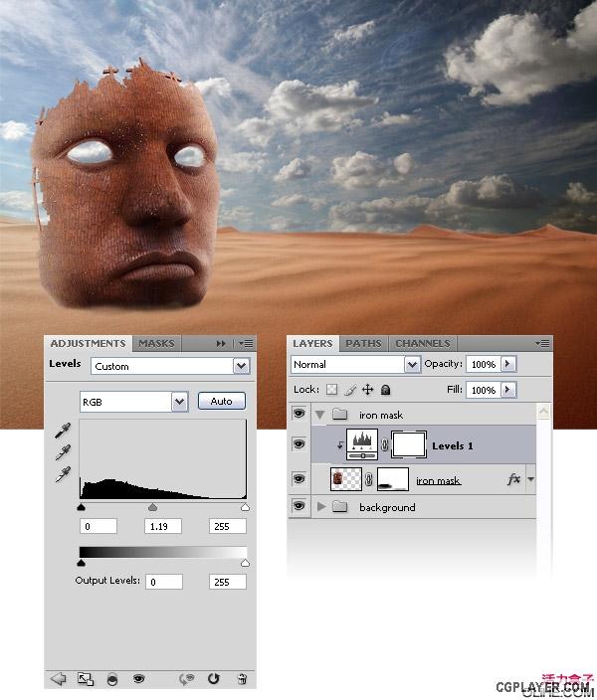Click the output black level slider
The width and height of the screenshot is (597, 700).
point(81,563)
